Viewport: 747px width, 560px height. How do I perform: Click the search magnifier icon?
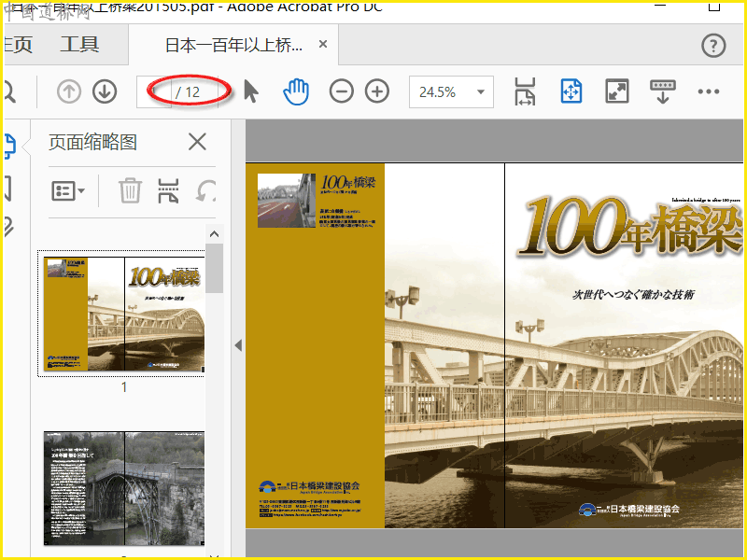tap(9, 91)
